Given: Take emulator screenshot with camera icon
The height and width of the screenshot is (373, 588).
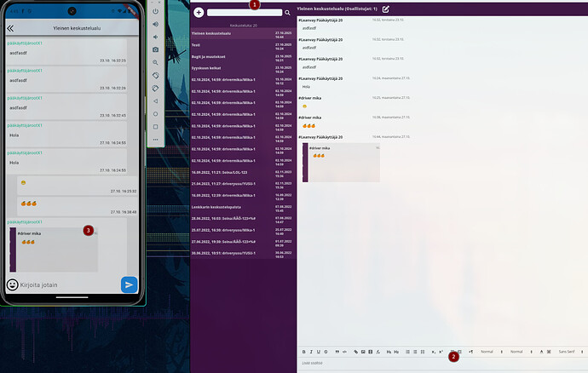Looking at the screenshot, I should [x=155, y=50].
